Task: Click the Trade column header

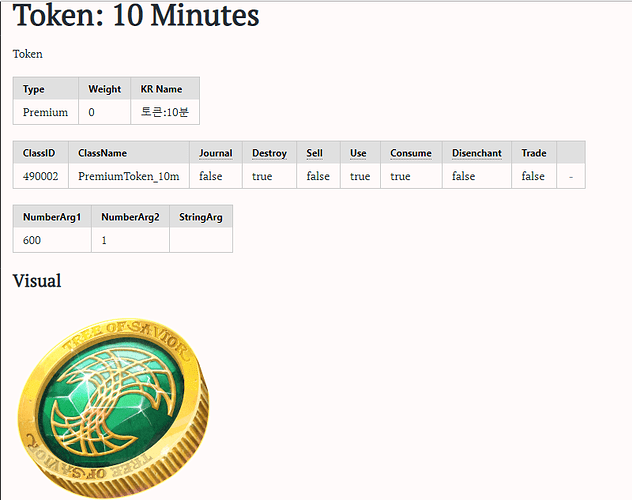Action: 534,153
